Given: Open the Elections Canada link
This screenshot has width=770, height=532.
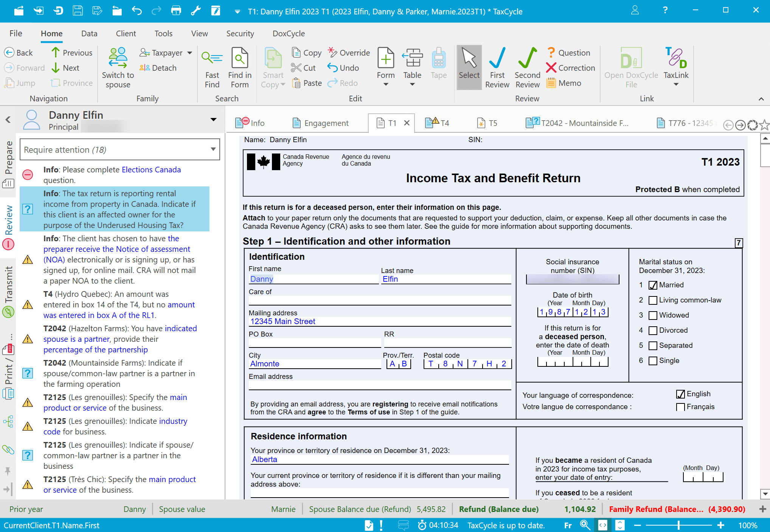Looking at the screenshot, I should (151, 169).
